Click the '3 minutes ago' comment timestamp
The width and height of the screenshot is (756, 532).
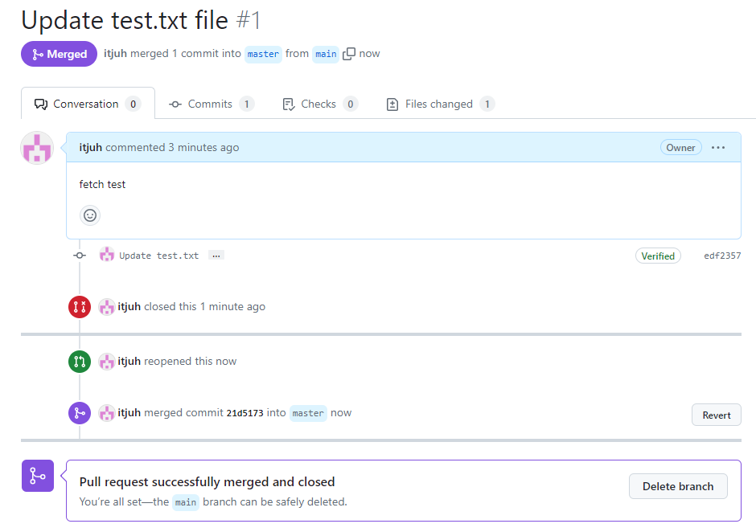click(x=203, y=147)
